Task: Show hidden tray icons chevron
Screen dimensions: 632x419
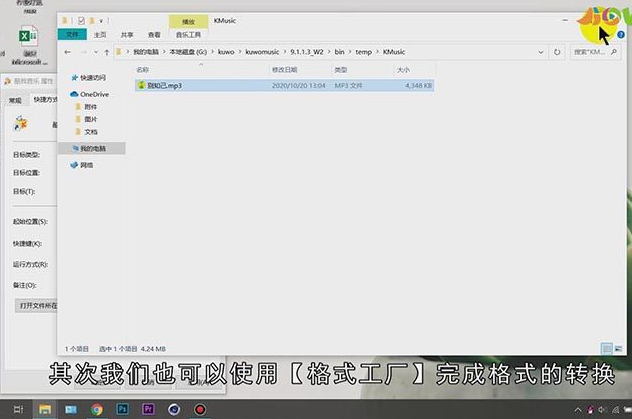Action: coord(578,410)
